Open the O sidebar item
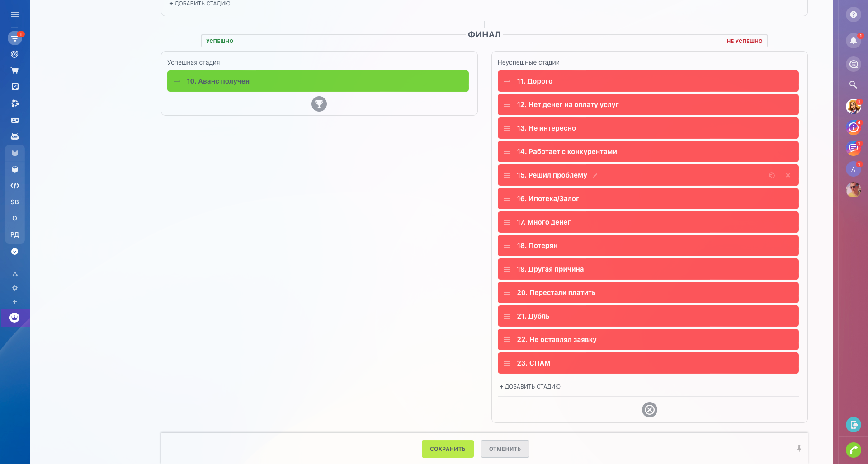Image resolution: width=868 pixels, height=464 pixels. coord(15,218)
